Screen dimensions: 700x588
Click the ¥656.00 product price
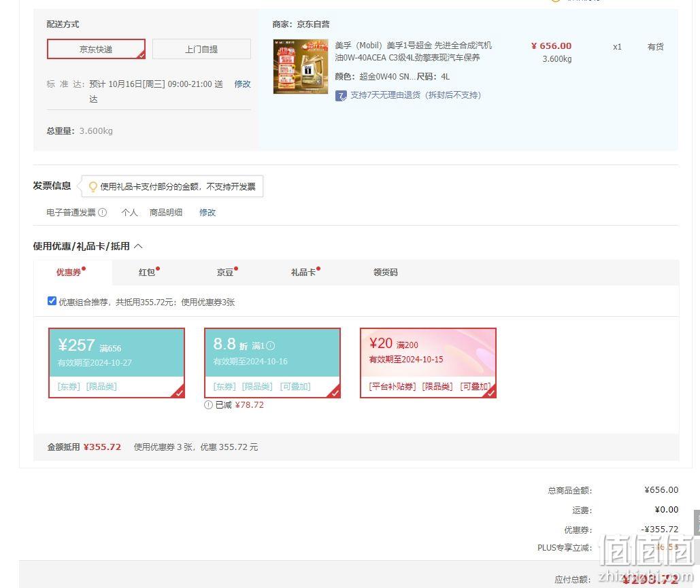(x=551, y=46)
